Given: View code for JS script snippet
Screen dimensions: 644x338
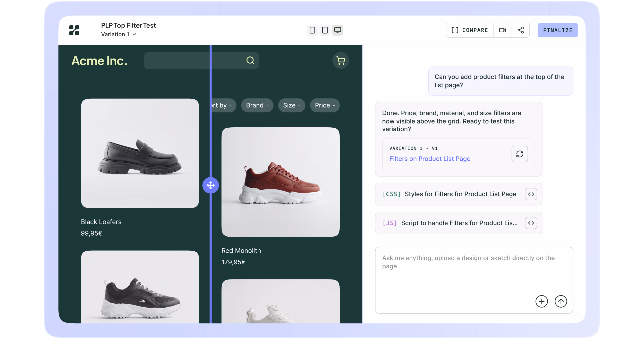Looking at the screenshot, I should [531, 223].
